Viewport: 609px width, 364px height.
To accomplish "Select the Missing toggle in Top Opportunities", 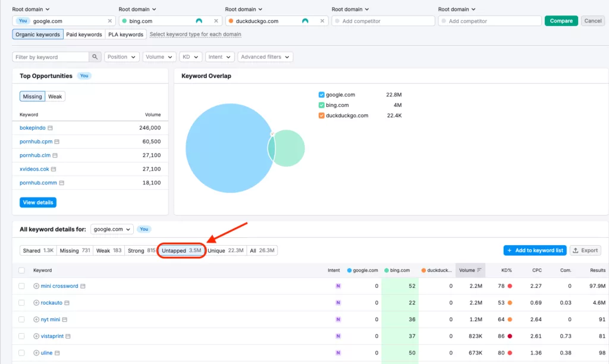I will [32, 96].
